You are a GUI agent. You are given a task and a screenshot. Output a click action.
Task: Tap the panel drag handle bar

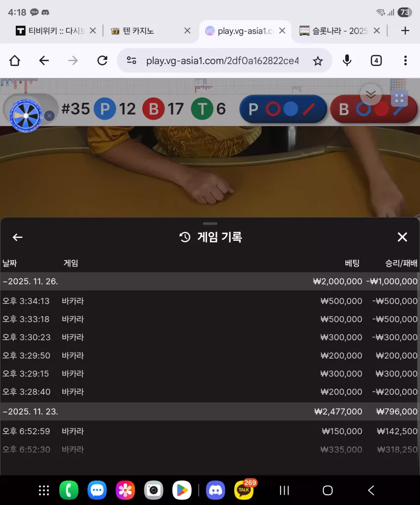coord(210,223)
